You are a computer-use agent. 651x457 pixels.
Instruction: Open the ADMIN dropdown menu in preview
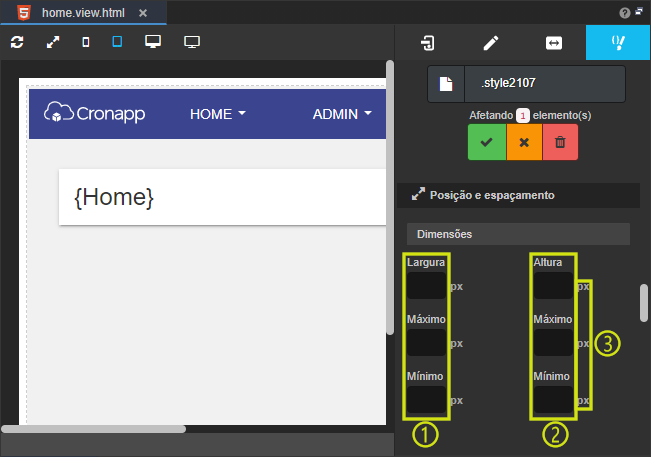point(342,114)
